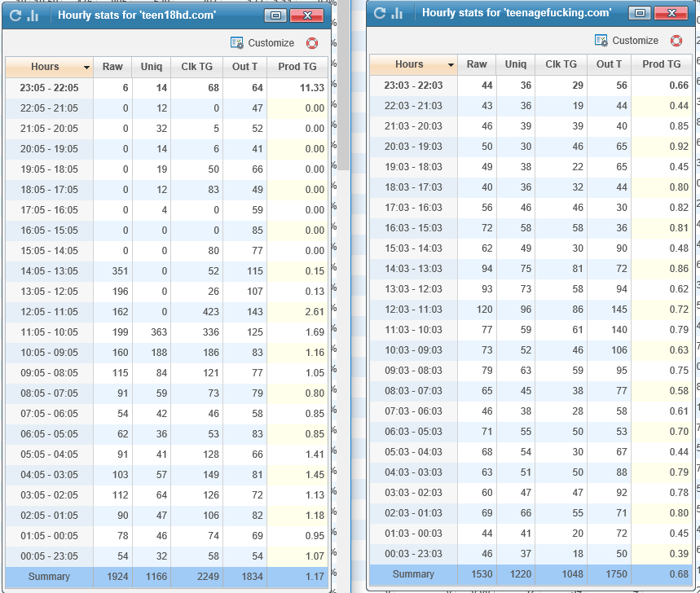Click Uniq value 363

coord(159,332)
